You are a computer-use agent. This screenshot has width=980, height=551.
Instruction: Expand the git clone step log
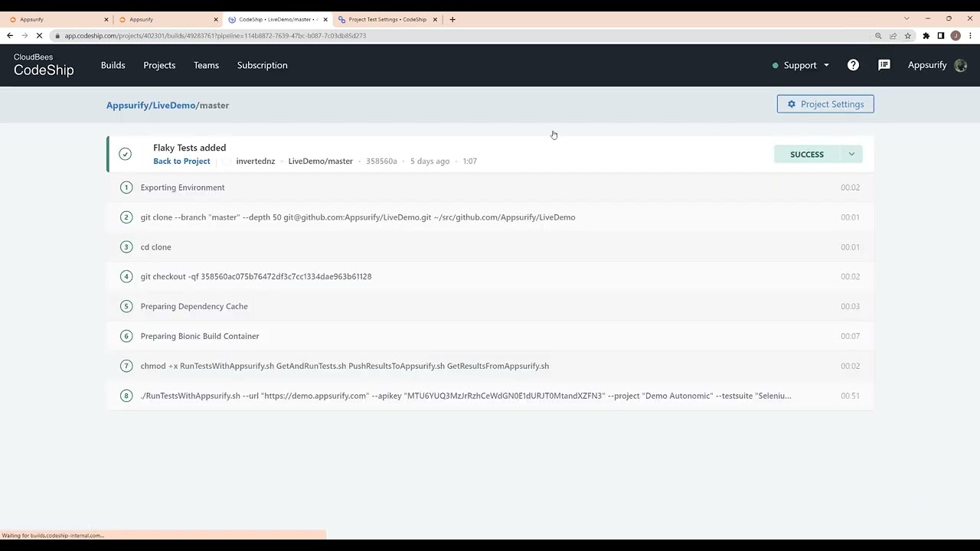pos(490,217)
